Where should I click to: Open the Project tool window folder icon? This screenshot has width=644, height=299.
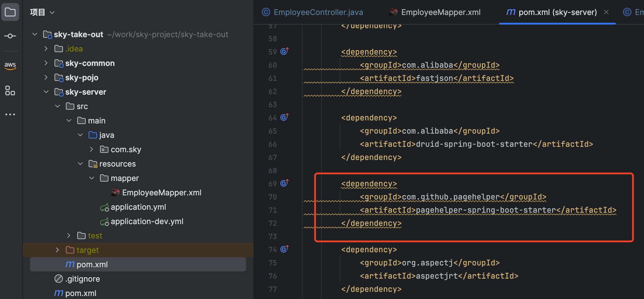pos(10,12)
